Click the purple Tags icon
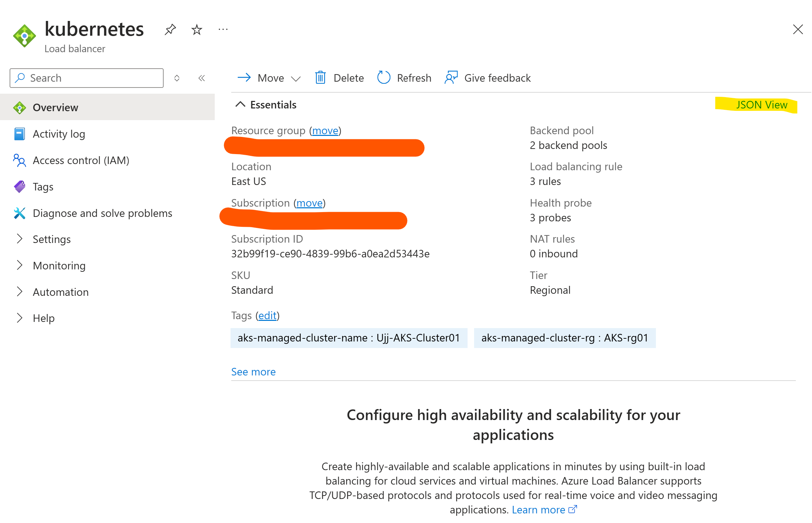The width and height of the screenshot is (812, 523). click(20, 187)
